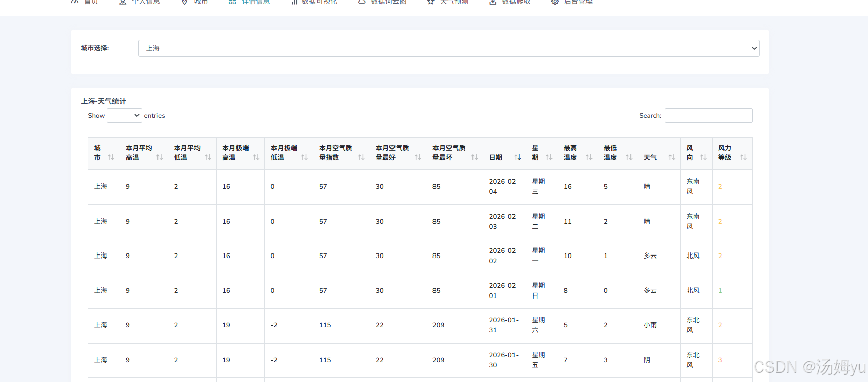Click date cell 2026-01-30
868x382 pixels.
[x=504, y=360]
